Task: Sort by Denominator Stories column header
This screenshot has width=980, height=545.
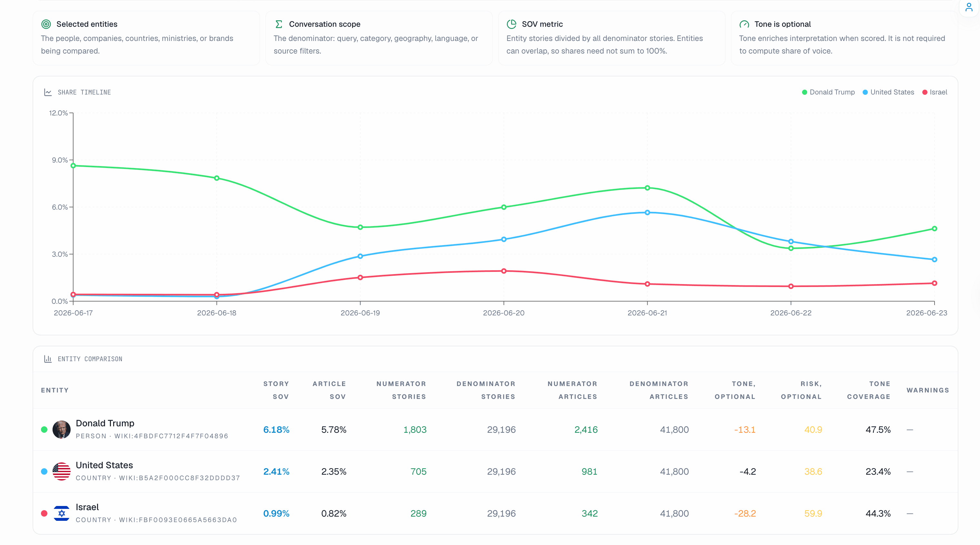Action: [x=486, y=390]
